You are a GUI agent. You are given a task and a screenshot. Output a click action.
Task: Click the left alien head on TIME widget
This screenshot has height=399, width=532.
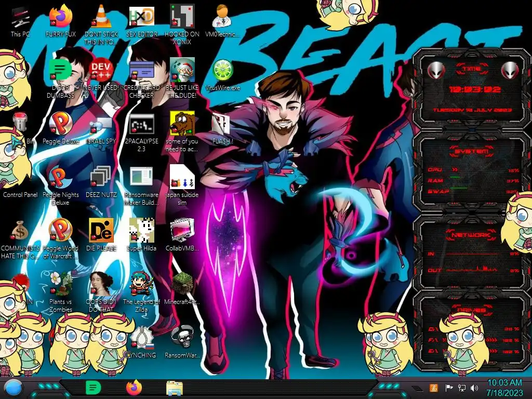point(436,71)
